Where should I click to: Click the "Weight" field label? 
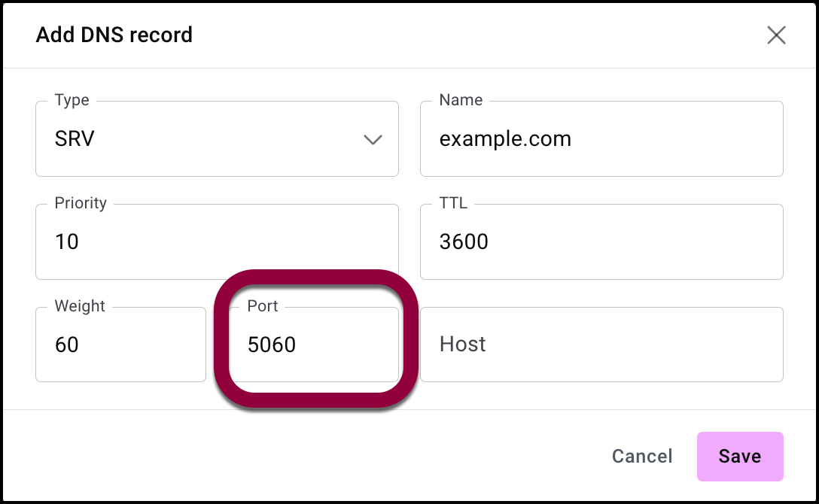(80, 306)
